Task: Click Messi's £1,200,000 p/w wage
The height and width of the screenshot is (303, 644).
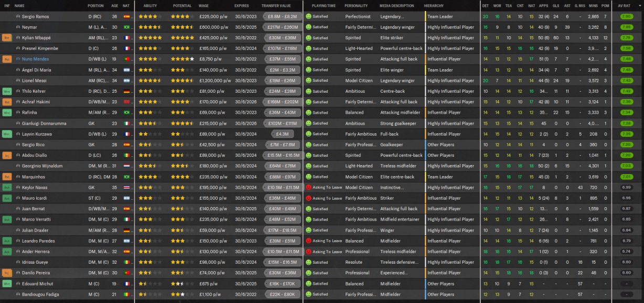Action: 215,81
